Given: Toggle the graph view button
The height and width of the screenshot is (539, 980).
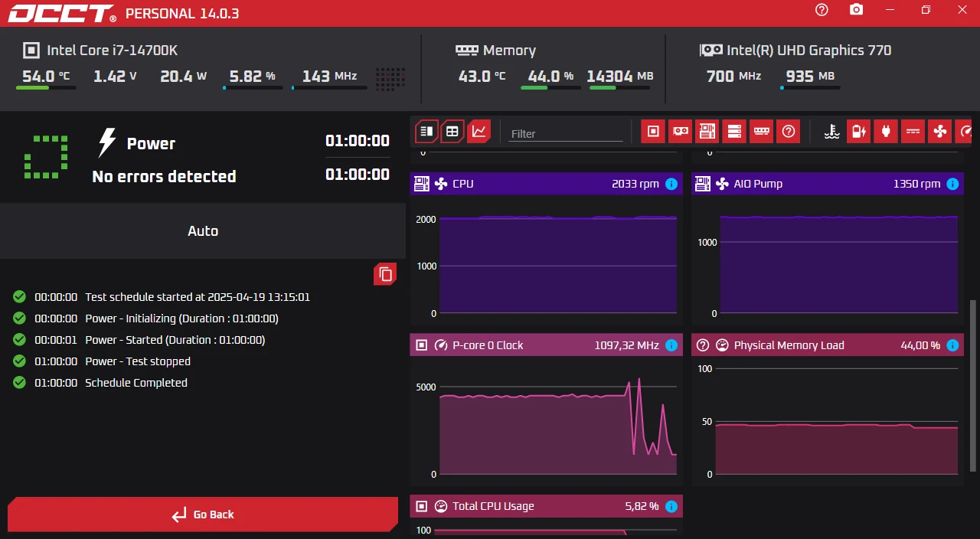Looking at the screenshot, I should (x=479, y=132).
